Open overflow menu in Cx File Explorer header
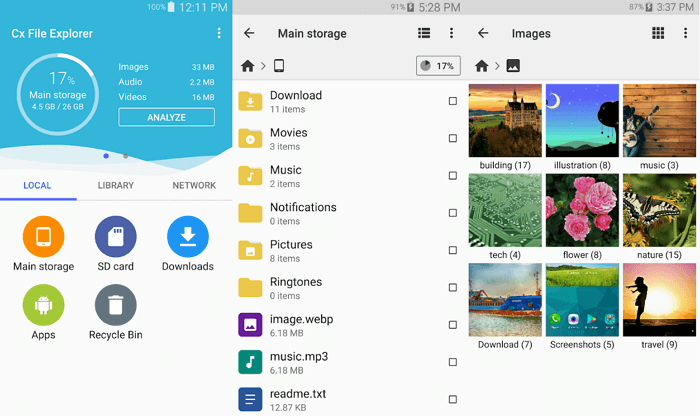 [x=219, y=33]
